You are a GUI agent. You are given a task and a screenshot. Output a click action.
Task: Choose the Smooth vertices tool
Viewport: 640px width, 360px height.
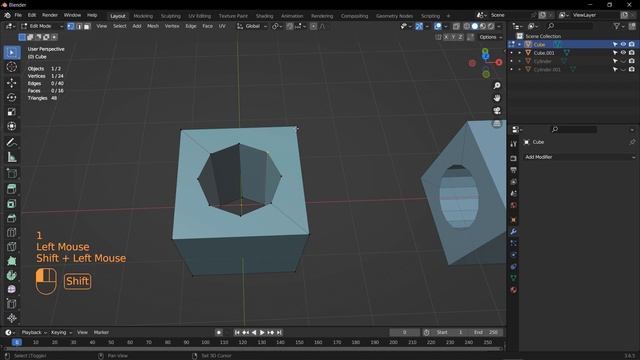point(11,289)
